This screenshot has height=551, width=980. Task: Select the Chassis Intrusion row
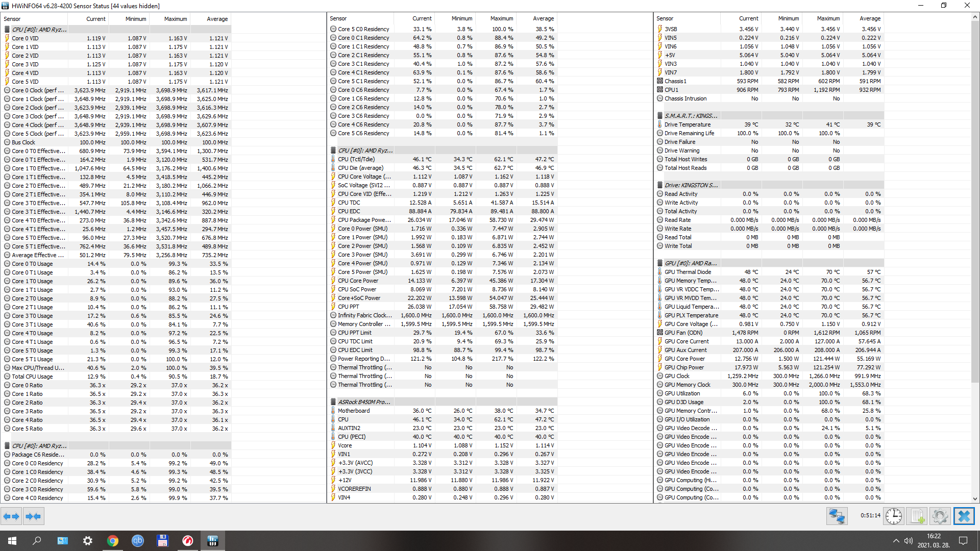[770, 98]
